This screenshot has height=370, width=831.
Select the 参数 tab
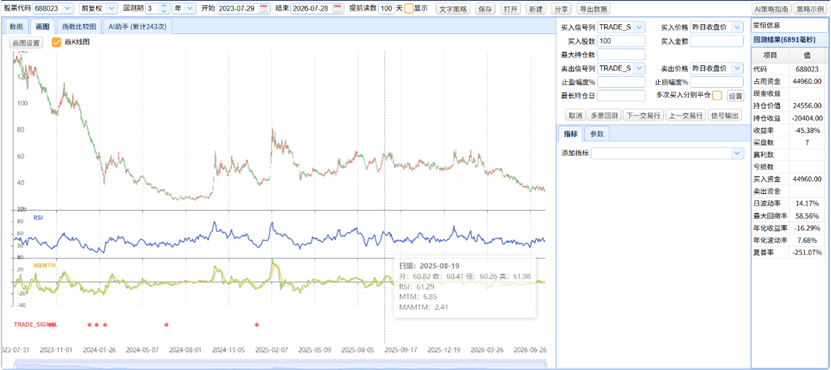(597, 134)
